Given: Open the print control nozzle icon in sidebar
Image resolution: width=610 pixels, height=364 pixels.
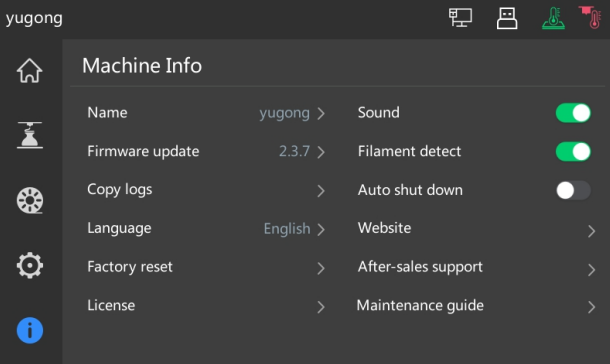Looking at the screenshot, I should 30,135.
